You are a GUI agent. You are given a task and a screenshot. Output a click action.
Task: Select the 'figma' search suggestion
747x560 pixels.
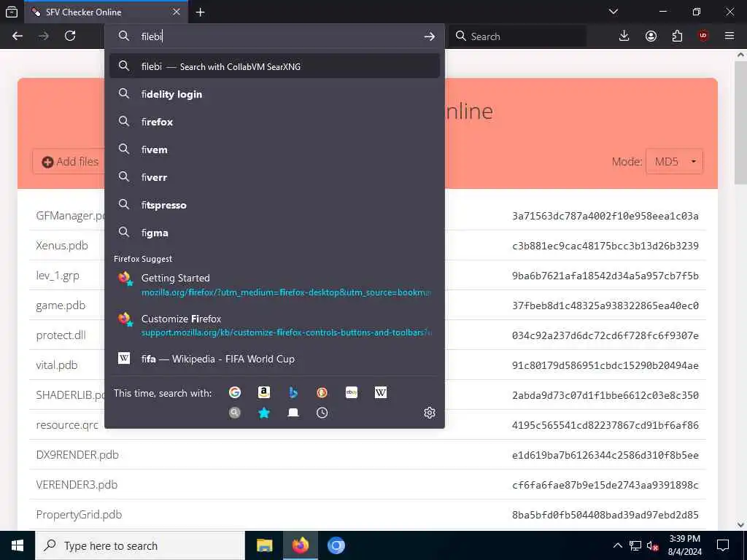coord(274,233)
